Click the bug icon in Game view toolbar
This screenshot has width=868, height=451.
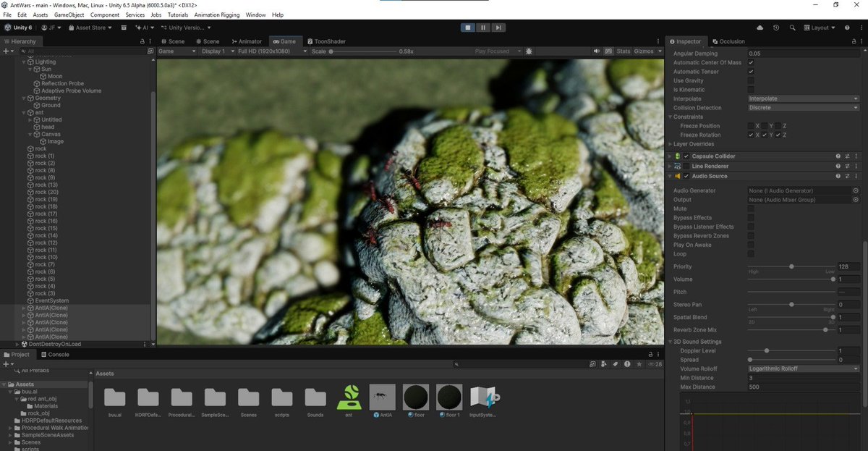[x=529, y=51]
